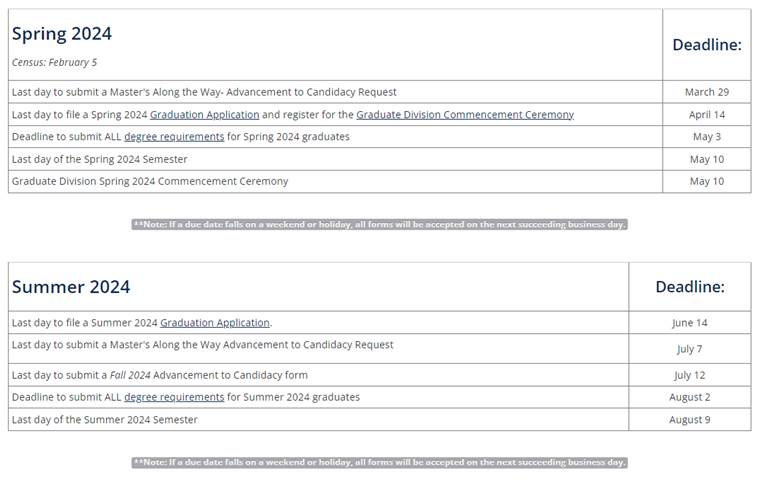The height and width of the screenshot is (480, 760).
Task: Click the Spring 2024 heading
Action: coord(62,34)
